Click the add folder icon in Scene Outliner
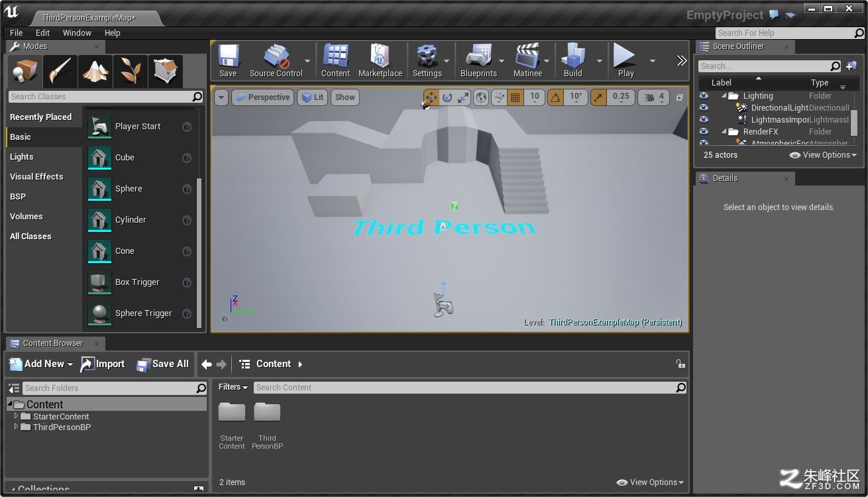Screen dimensions: 868x497 click(x=851, y=66)
